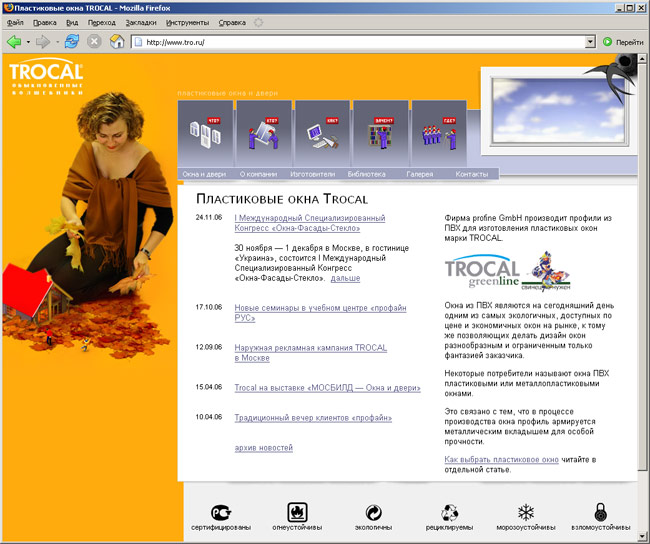The height and width of the screenshot is (544, 650).
Task: Click the windows icon tile labeled 'ЧТО?'
Action: click(205, 133)
